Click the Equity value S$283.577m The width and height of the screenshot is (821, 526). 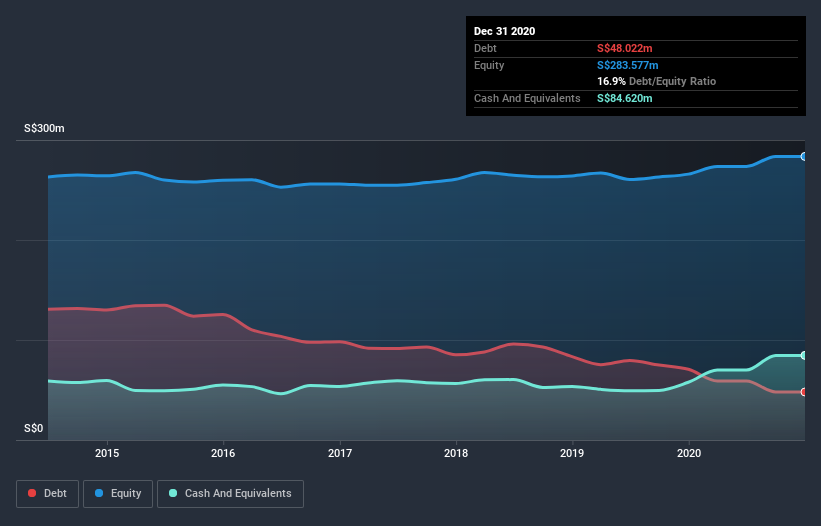point(628,65)
